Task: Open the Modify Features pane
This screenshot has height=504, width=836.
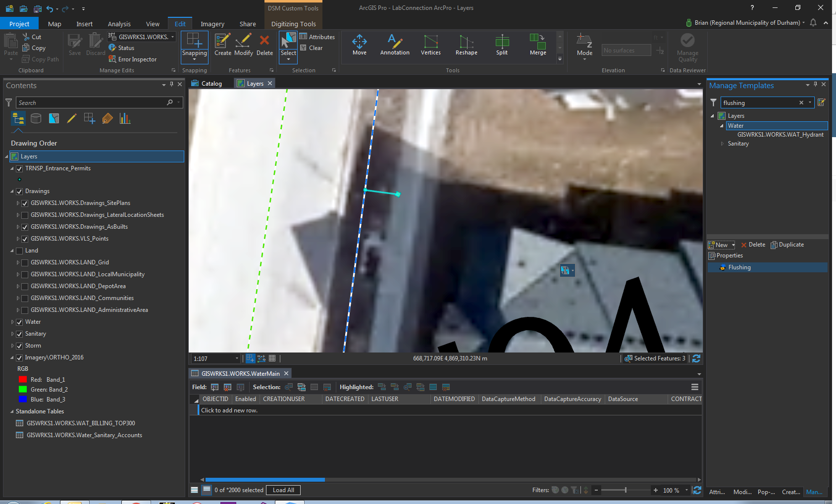Action: coord(244,45)
